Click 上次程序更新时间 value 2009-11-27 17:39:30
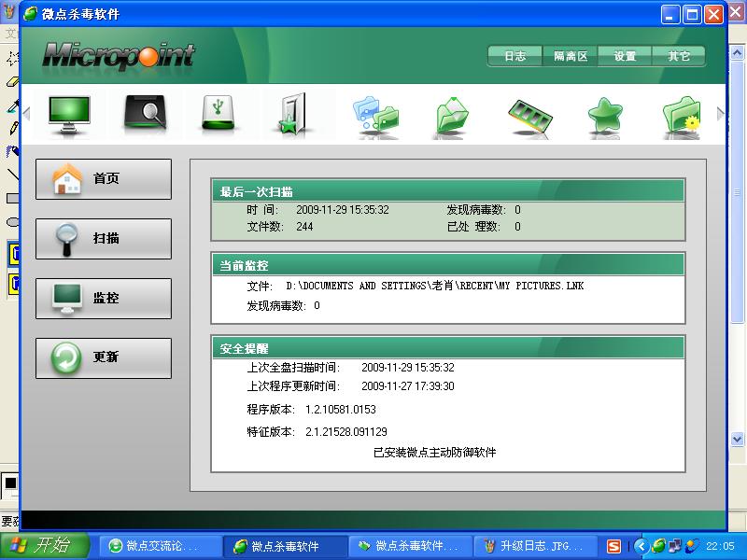Screen dimensions: 747x560 (408, 386)
